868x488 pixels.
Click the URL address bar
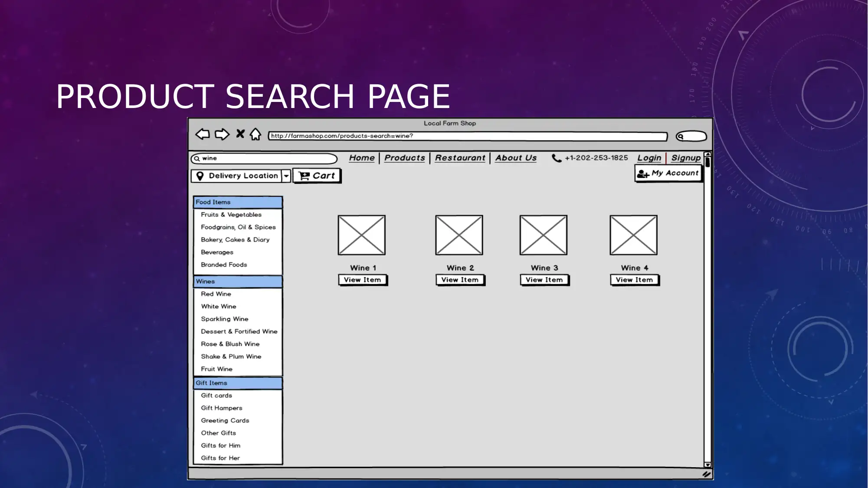coord(468,136)
